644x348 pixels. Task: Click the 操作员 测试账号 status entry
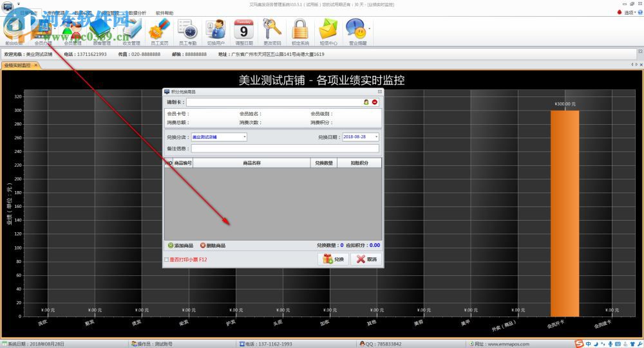[x=152, y=344]
